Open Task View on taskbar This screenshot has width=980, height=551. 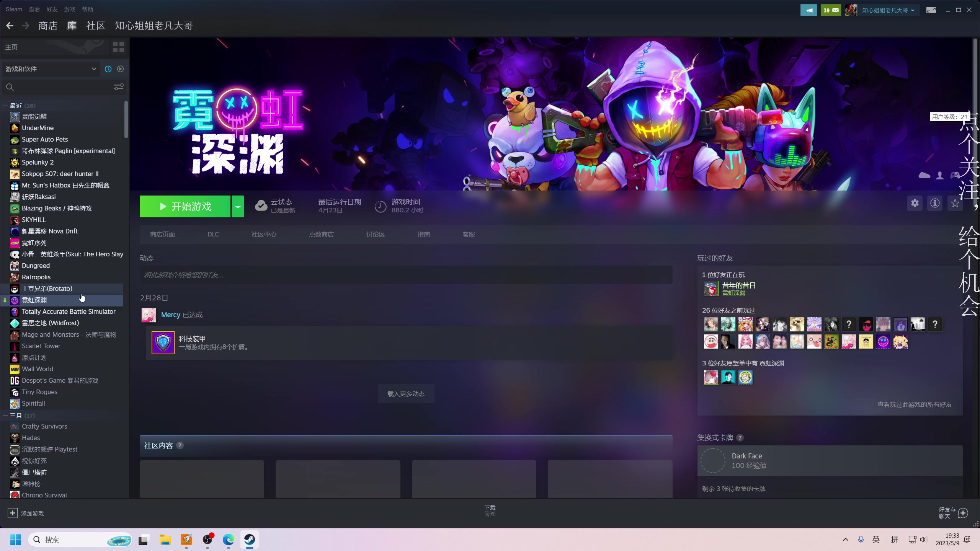pos(144,540)
